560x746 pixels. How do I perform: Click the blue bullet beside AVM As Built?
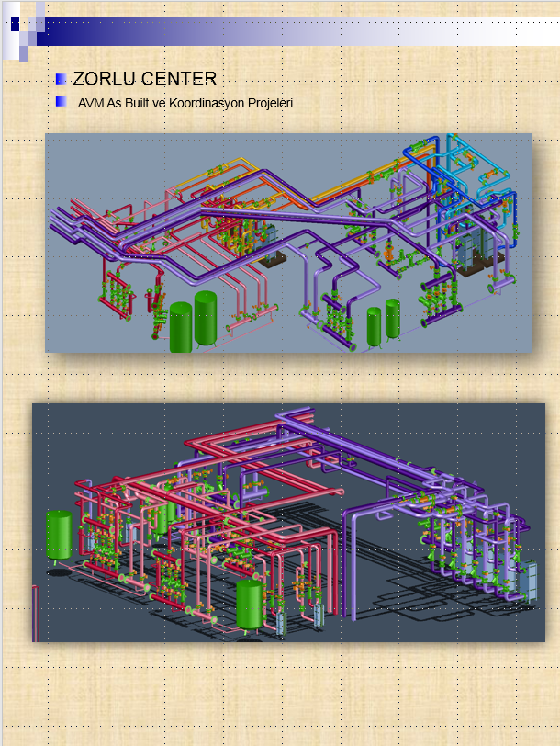click(x=61, y=101)
